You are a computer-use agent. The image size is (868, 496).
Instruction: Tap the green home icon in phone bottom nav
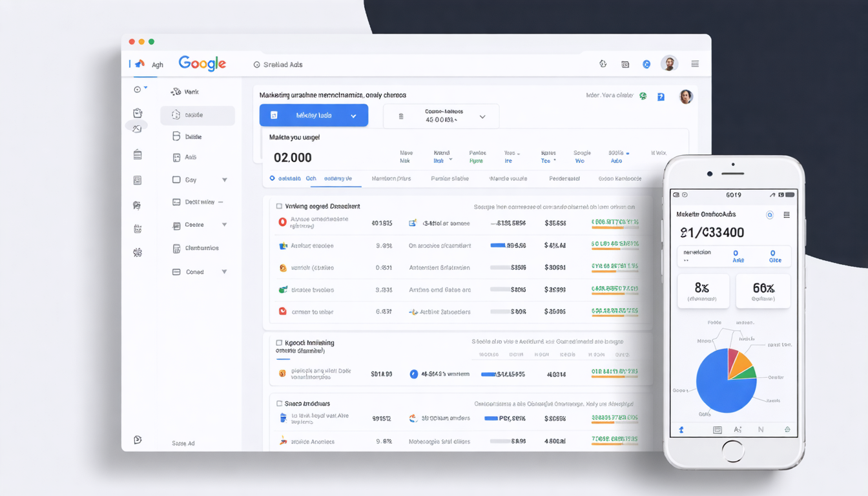pos(787,429)
